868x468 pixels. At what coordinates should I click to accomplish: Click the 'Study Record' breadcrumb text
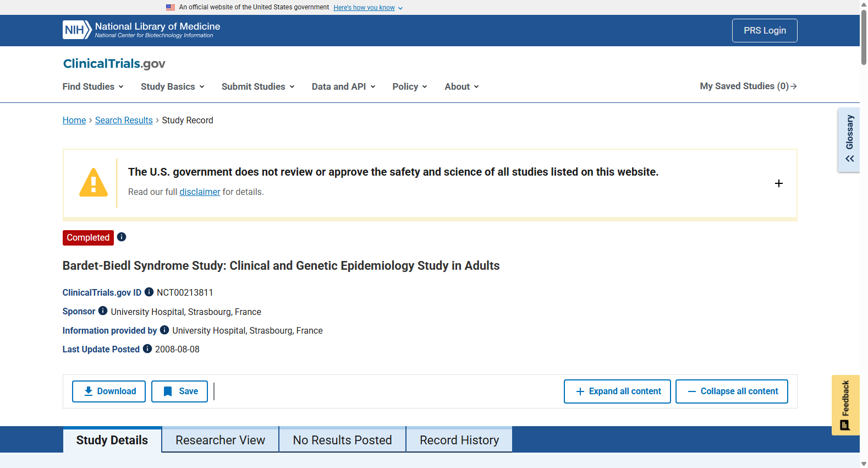[188, 120]
